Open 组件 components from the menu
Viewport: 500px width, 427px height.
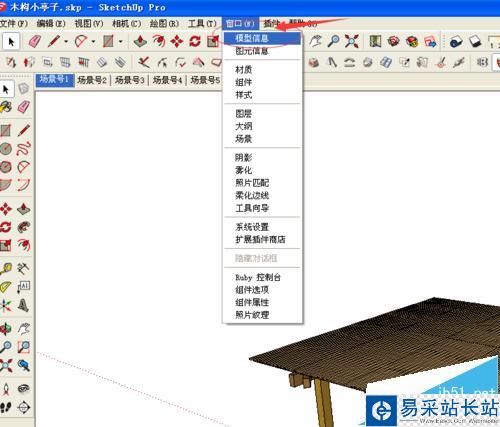(x=262, y=82)
